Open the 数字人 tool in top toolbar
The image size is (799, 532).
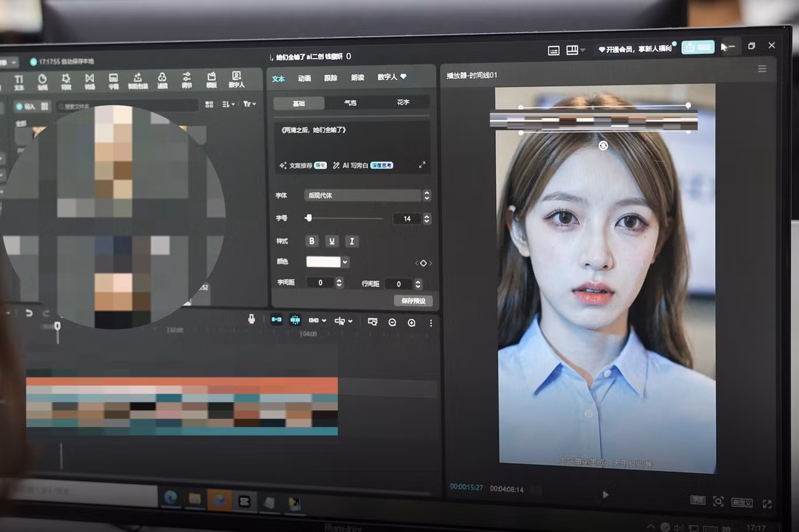[236, 79]
